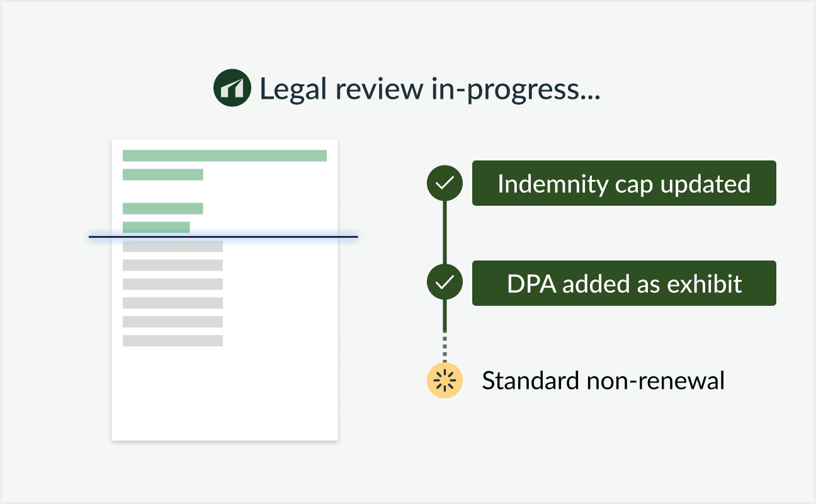The width and height of the screenshot is (816, 504).
Task: Click the blue scan line on the document
Action: click(x=224, y=237)
